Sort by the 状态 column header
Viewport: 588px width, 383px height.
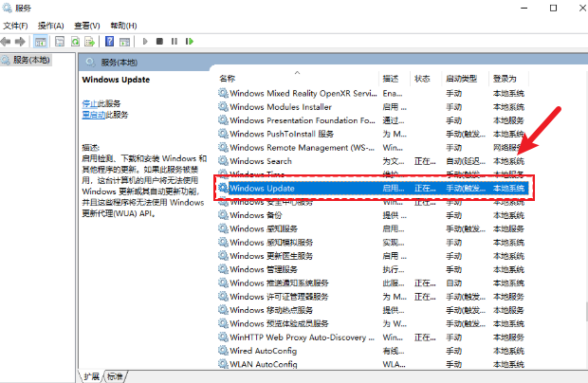pos(427,79)
